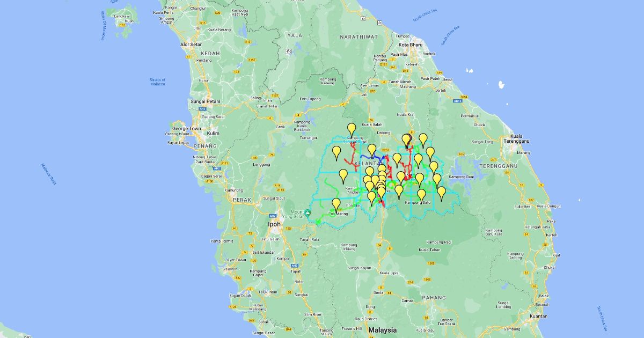Screen dimensions: 644x338
Task: Open the yellow pin on the blue route
Action: [x=371, y=150]
